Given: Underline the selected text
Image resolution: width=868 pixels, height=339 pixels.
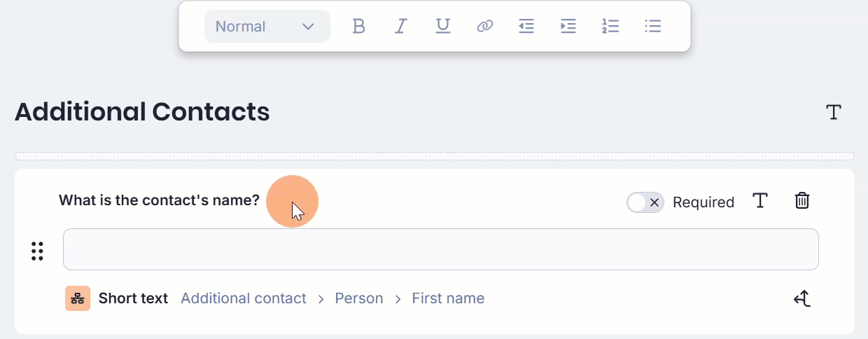Looking at the screenshot, I should pyautogui.click(x=442, y=27).
